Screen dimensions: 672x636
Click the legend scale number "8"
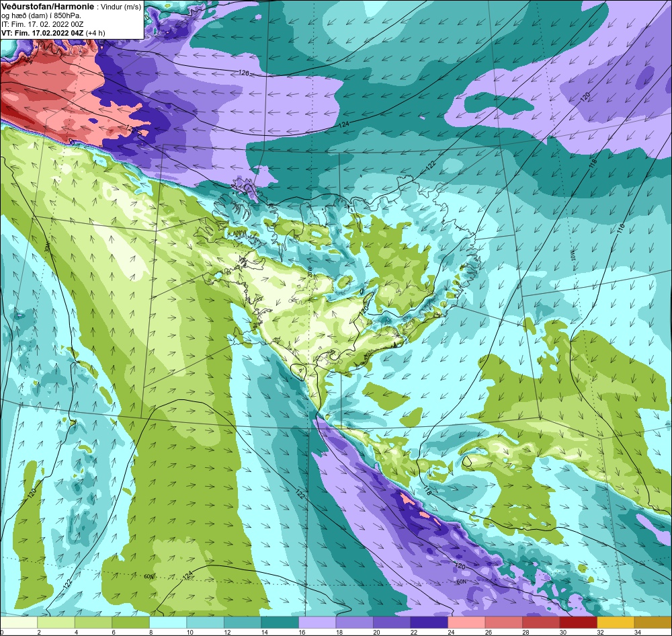point(151,632)
